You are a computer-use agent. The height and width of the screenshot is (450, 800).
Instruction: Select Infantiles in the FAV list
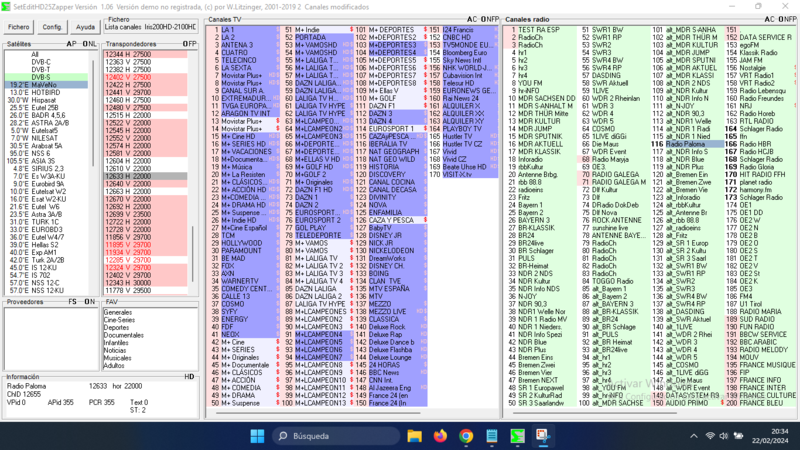pos(116,343)
